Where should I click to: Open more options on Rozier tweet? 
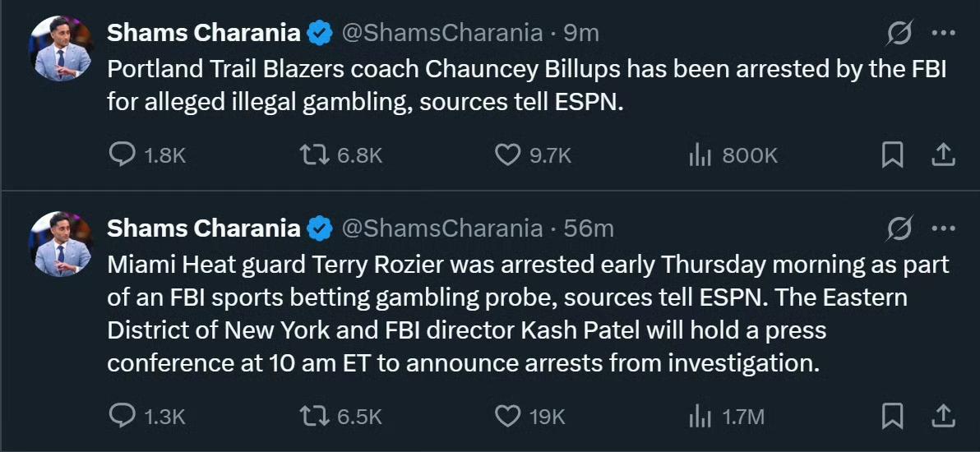942,228
